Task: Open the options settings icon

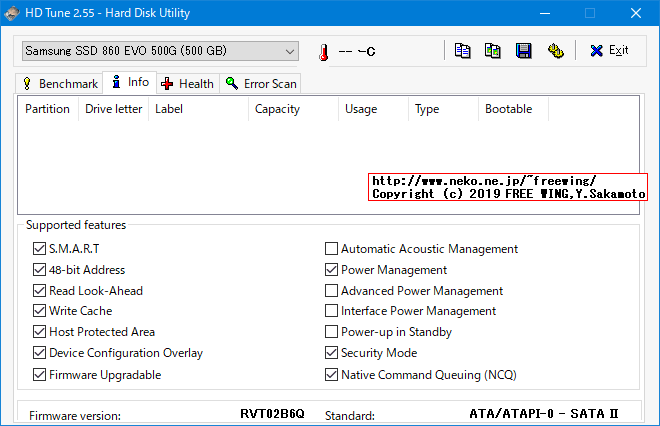Action: [555, 51]
